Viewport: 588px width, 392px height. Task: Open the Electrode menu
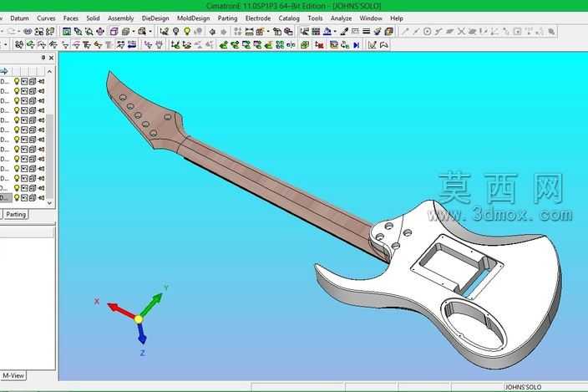[x=258, y=18]
